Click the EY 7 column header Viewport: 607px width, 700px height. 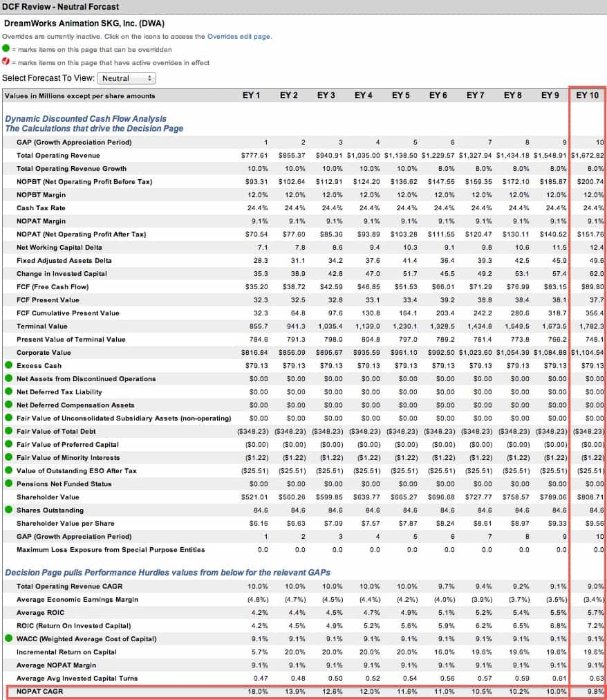(475, 95)
